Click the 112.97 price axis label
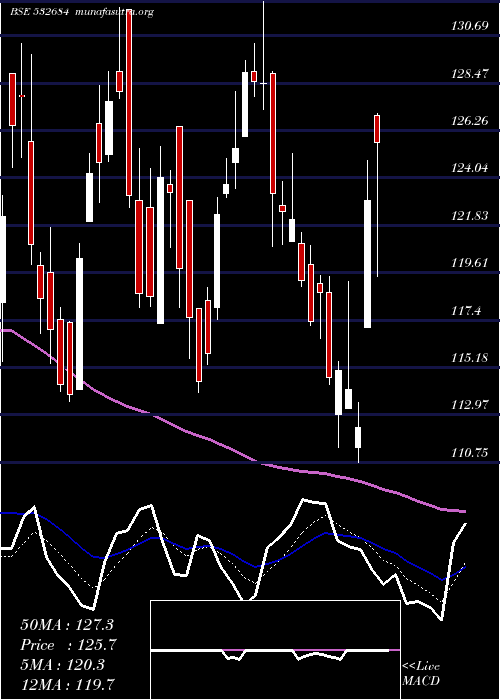Image resolution: width=500 pixels, height=700 pixels. [x=470, y=405]
